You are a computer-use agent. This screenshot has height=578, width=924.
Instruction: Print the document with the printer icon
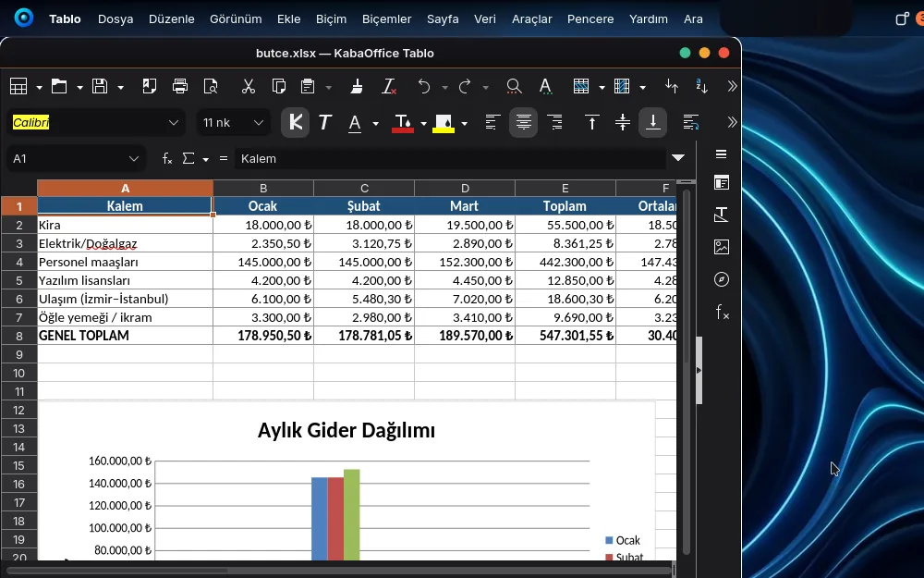pyautogui.click(x=180, y=86)
